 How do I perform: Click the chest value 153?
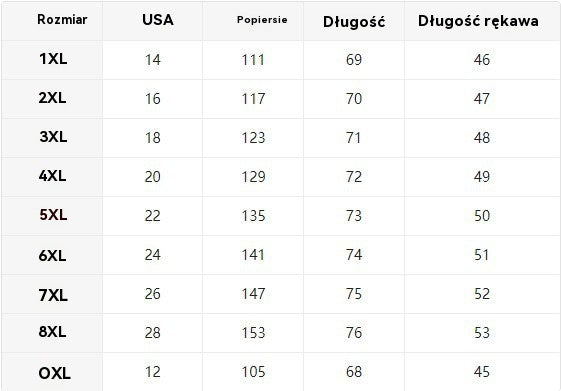253,333
